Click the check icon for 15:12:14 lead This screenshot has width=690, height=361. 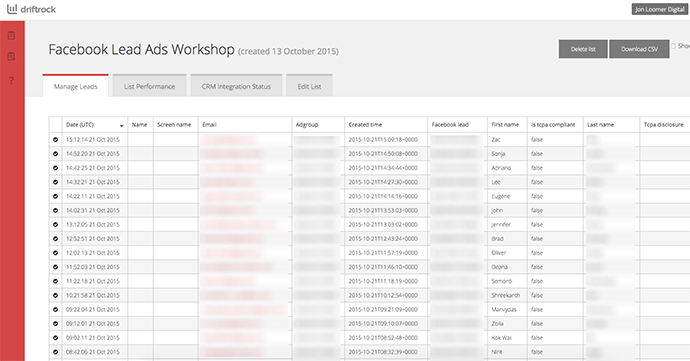coord(55,140)
